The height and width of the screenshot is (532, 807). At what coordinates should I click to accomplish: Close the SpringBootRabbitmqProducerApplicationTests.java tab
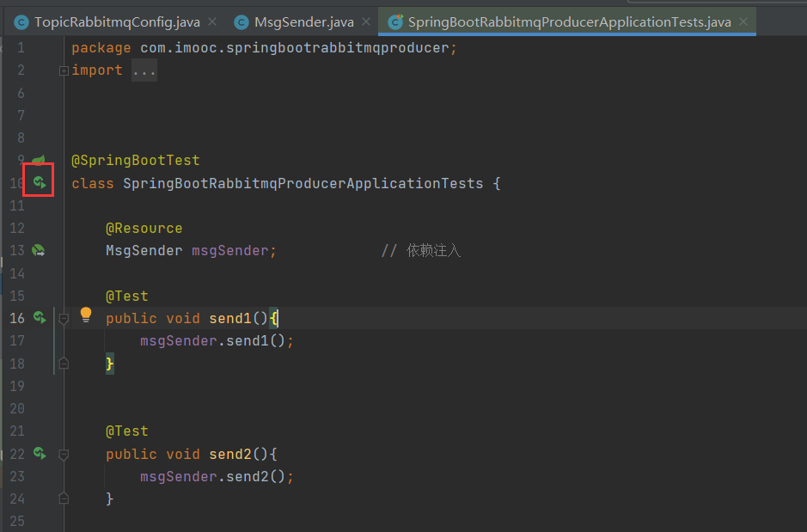pos(743,21)
